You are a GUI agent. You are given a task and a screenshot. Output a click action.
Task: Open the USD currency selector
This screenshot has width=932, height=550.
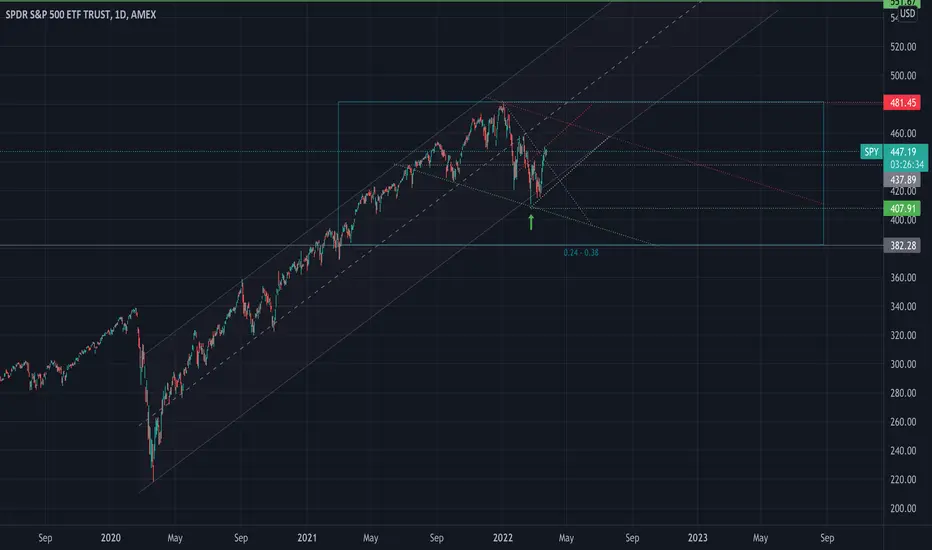[x=908, y=13]
